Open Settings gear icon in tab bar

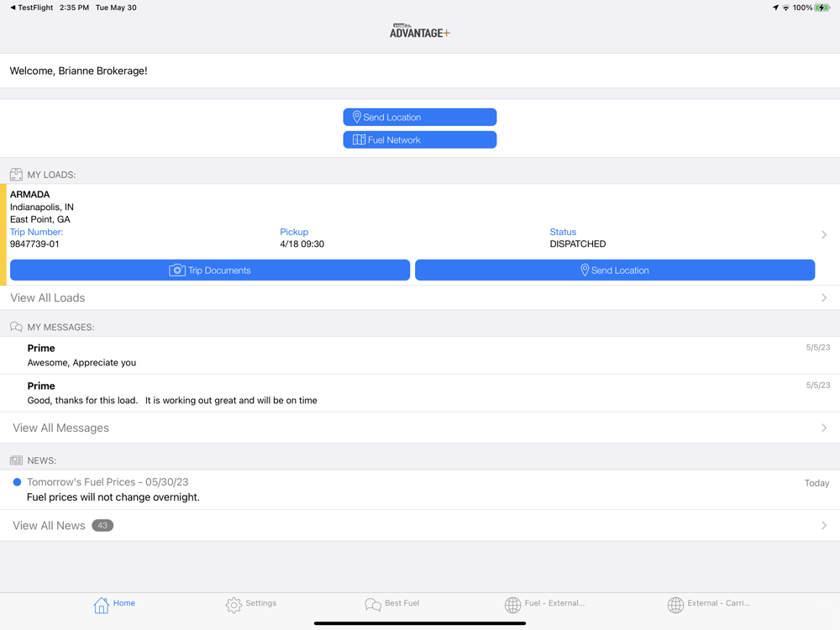(234, 606)
